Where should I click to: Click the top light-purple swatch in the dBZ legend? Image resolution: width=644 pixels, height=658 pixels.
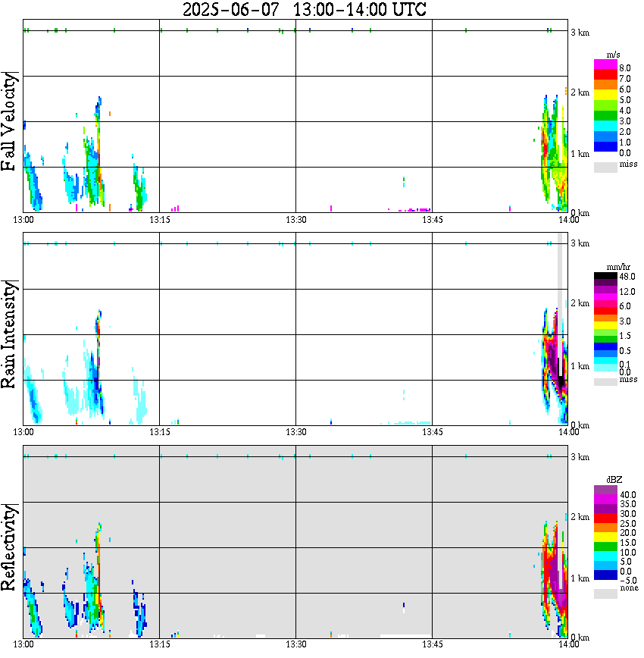coord(605,490)
